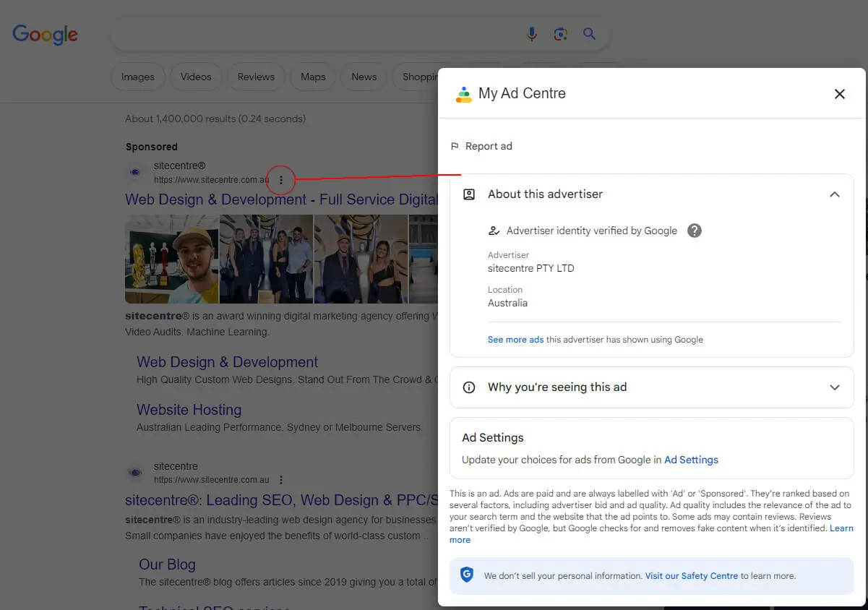Click the About this advertiser person icon
The image size is (868, 610).
tap(469, 194)
